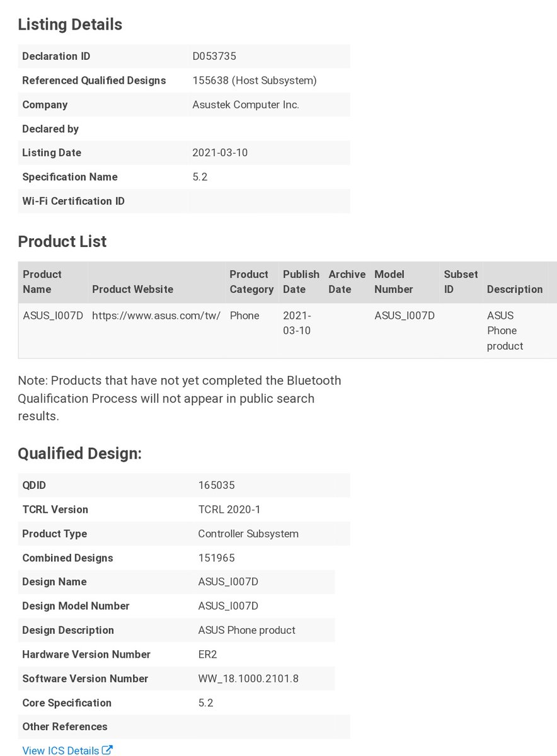Click the external link icon beside ICS Details
Image resolution: width=557 pixels, height=756 pixels.
click(108, 750)
